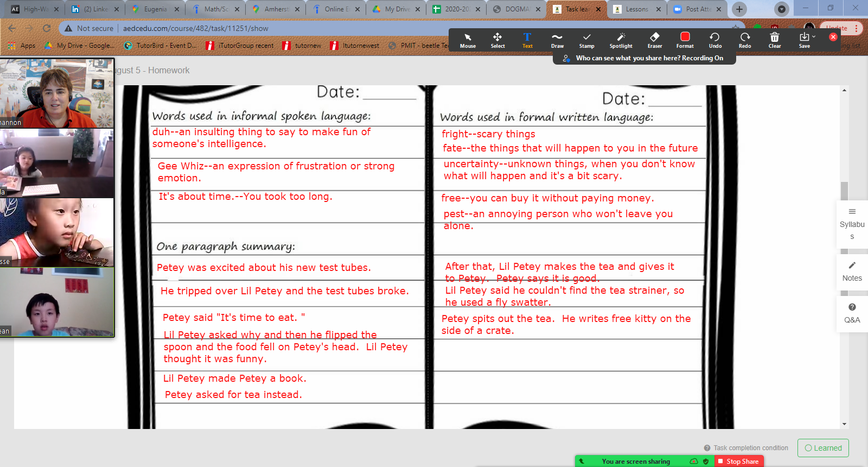Viewport: 868px width, 467px height.
Task: Reload the current page
Action: click(x=47, y=28)
